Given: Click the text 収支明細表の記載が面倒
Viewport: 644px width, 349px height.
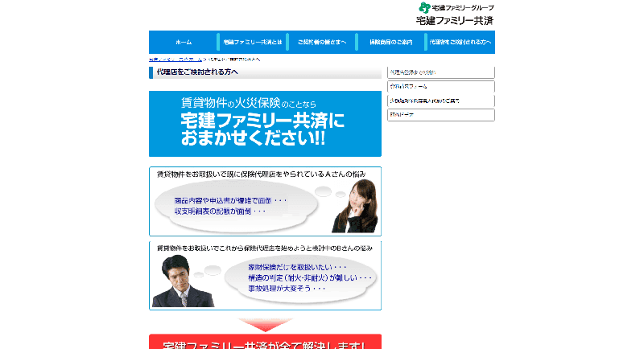Looking at the screenshot, I should point(220,211).
